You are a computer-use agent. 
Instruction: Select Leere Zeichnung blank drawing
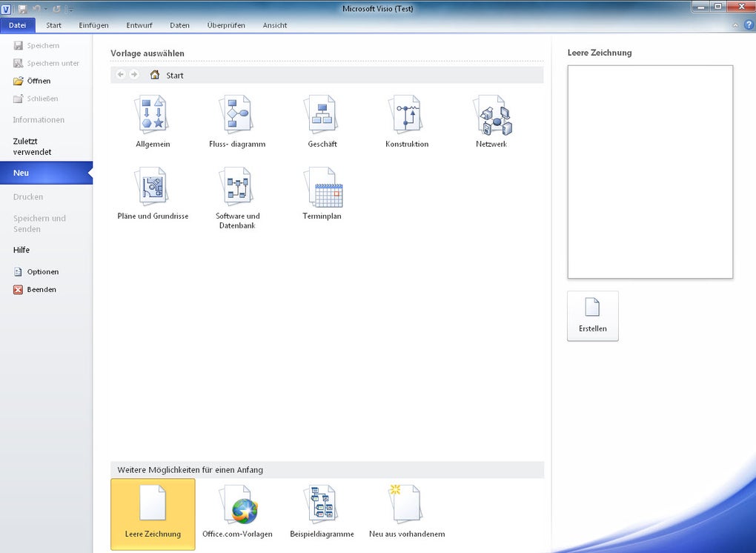153,514
